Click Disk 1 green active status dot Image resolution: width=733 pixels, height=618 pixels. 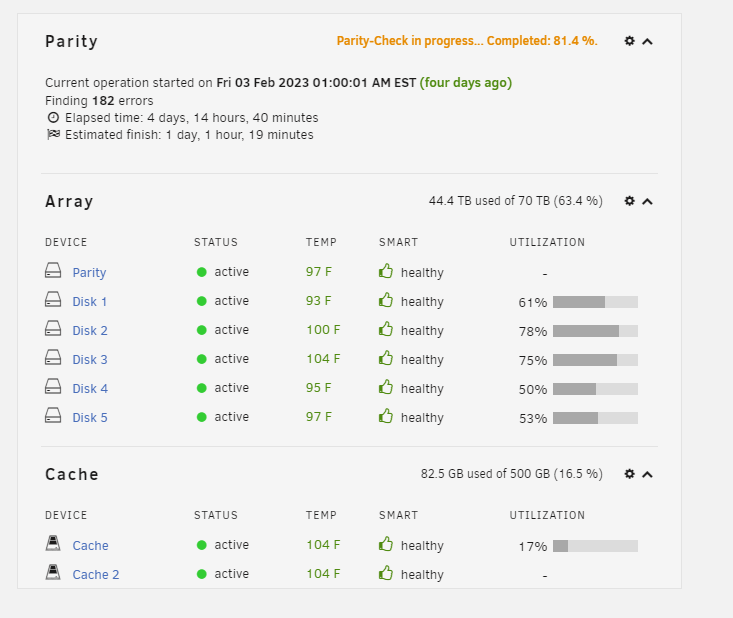201,301
